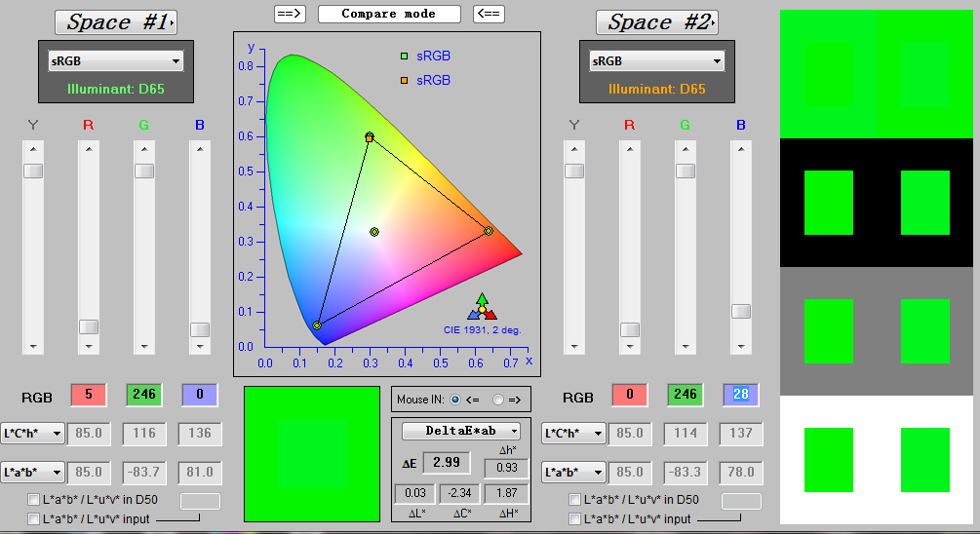This screenshot has width=980, height=534.
Task: Click Space #2 B slider thumb
Action: pos(741,311)
